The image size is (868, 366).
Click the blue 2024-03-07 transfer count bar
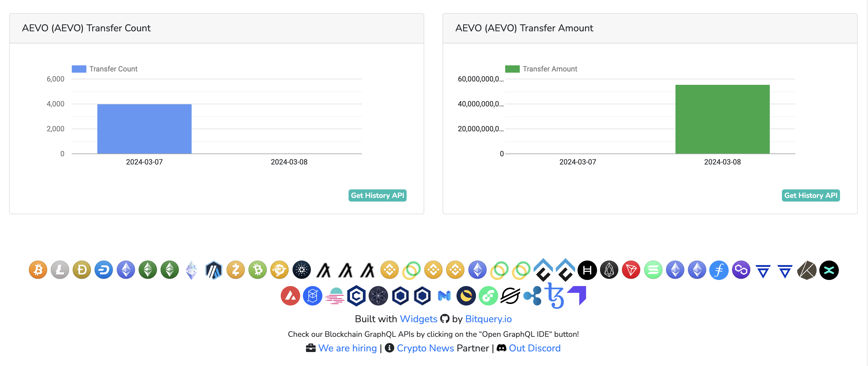point(144,129)
